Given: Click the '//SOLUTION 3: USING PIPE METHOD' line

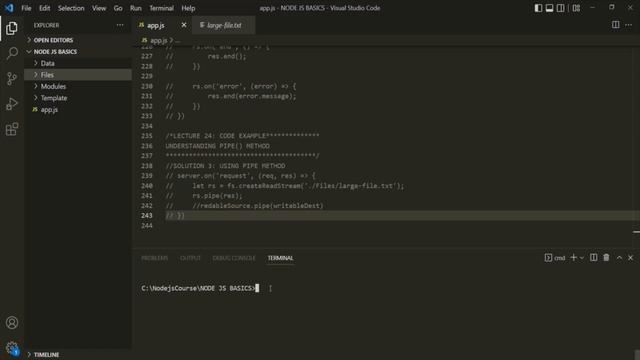Looking at the screenshot, I should [x=225, y=166].
